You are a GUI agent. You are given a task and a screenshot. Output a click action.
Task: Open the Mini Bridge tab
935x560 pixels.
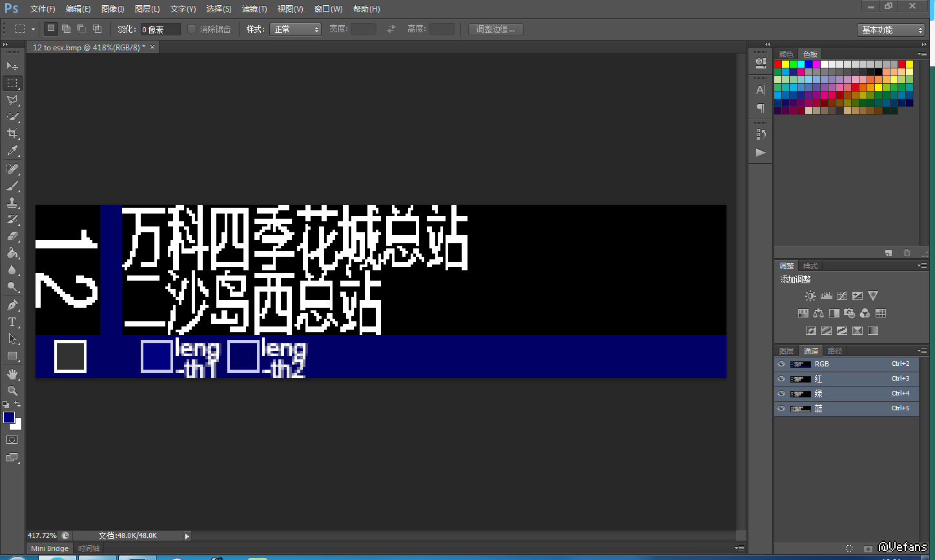click(x=50, y=548)
